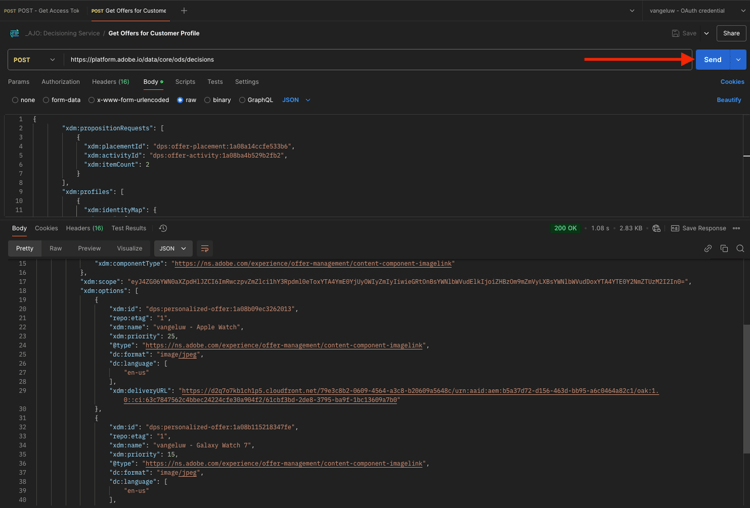The height and width of the screenshot is (508, 750).
Task: Switch response view to Raw
Action: coord(55,248)
